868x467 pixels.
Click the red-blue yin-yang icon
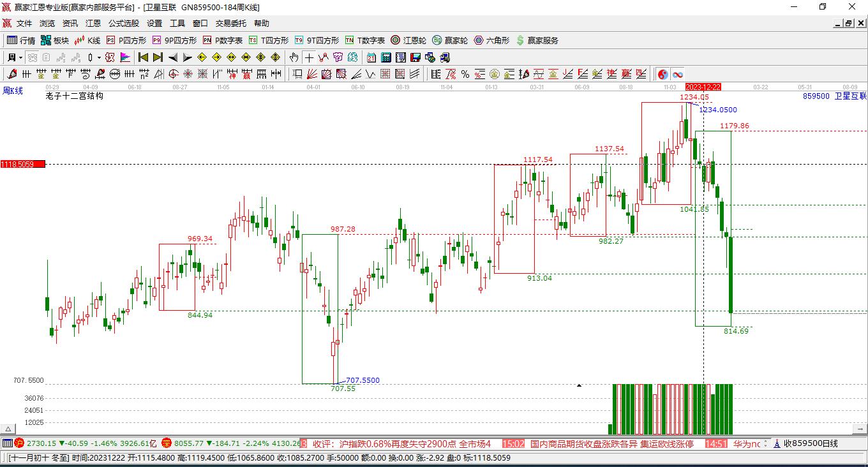(663, 74)
